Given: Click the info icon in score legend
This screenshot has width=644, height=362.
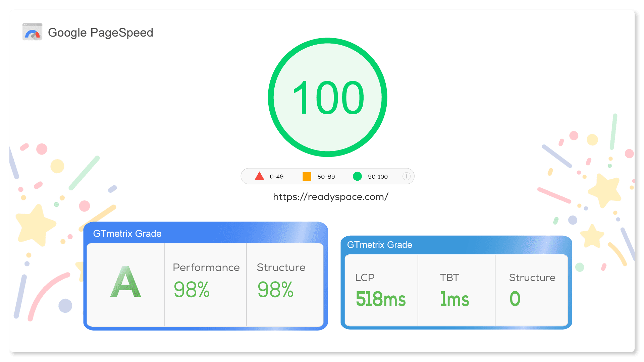Looking at the screenshot, I should tap(406, 176).
